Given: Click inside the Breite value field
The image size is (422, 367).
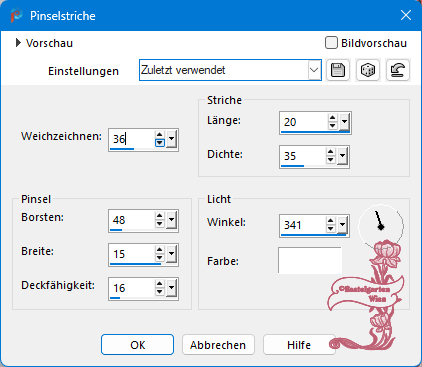Looking at the screenshot, I should pyautogui.click(x=132, y=254).
